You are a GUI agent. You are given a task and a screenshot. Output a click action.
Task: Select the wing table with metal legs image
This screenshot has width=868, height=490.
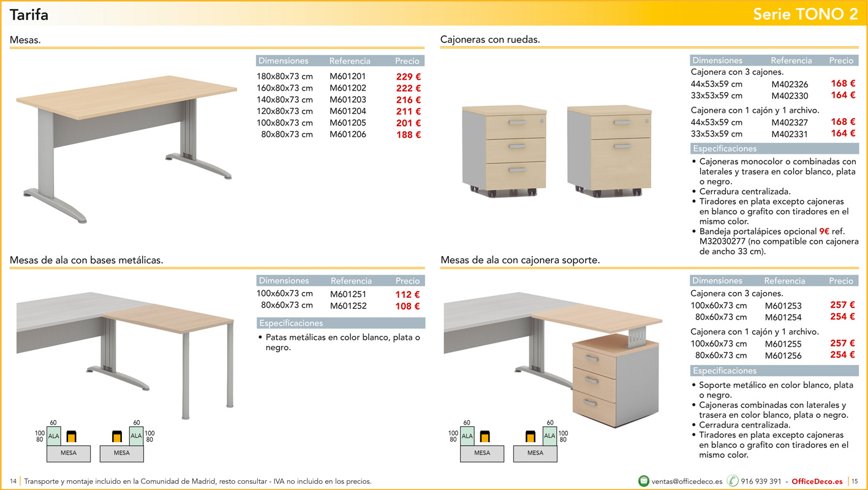[x=125, y=355]
